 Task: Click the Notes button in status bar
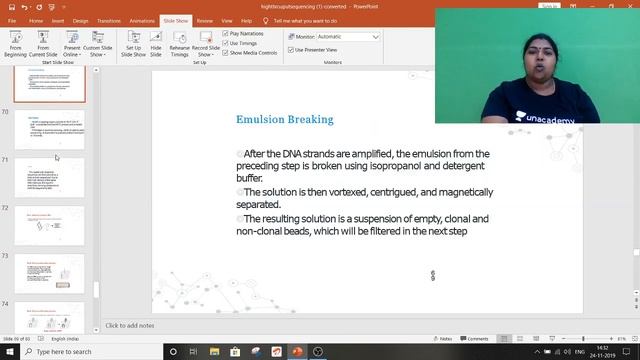point(443,339)
